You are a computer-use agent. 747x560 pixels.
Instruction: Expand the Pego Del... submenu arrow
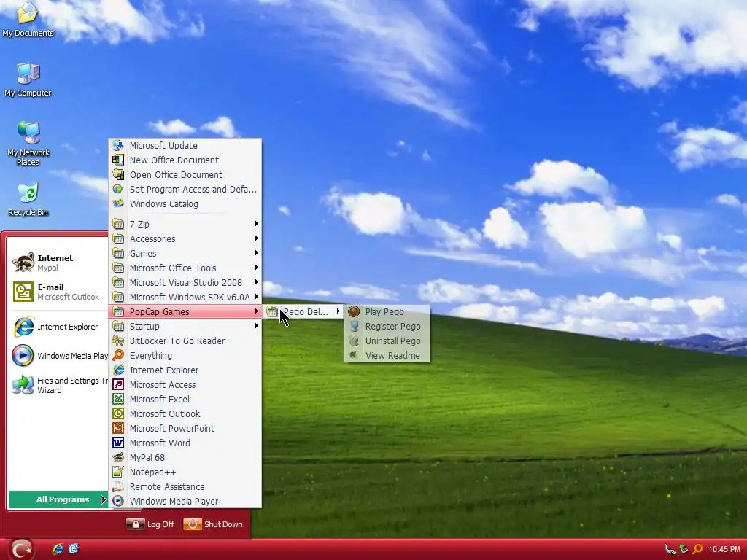tap(338, 311)
